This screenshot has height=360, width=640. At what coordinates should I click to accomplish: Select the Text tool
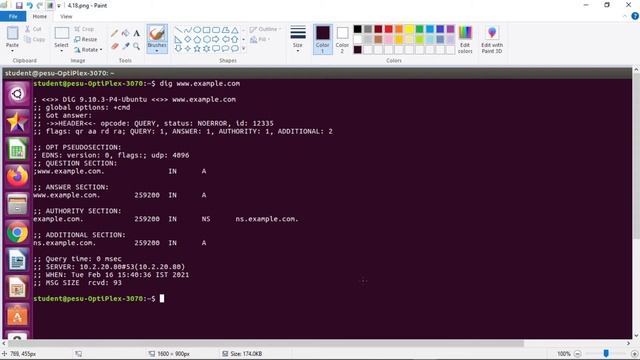click(x=137, y=33)
